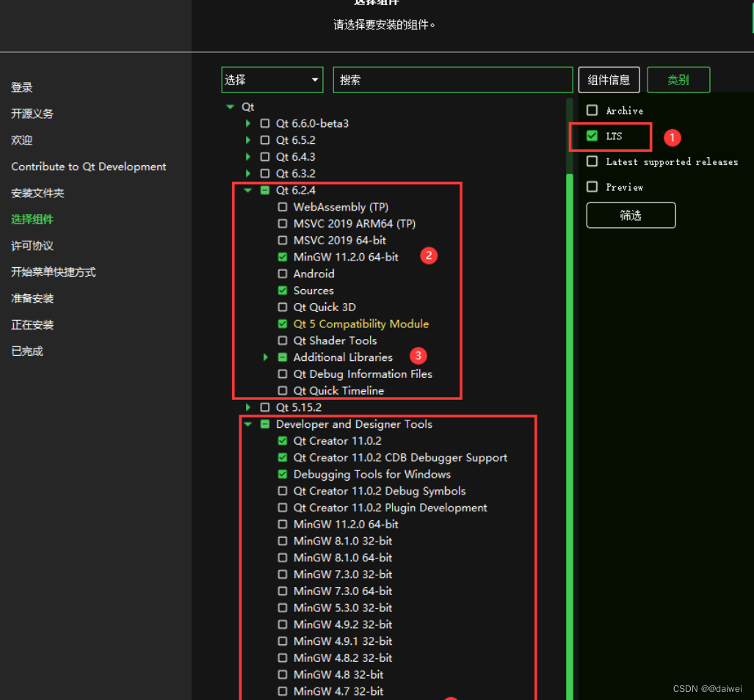Image resolution: width=754 pixels, height=700 pixels.
Task: Check the Qt 5.15.2 checkbox
Action: click(265, 407)
